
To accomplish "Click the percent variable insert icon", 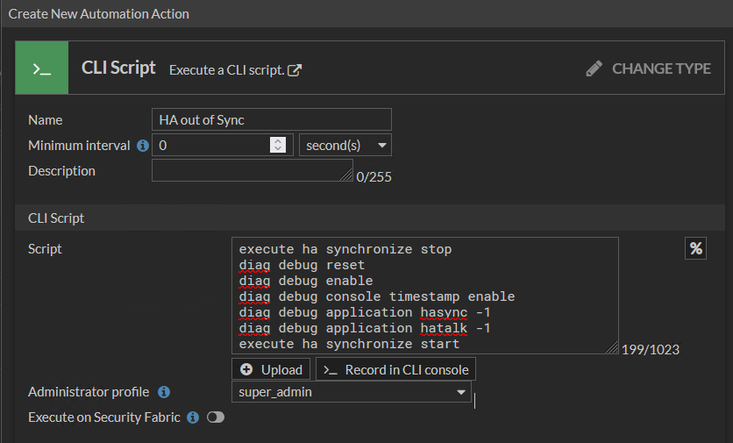I will point(696,249).
